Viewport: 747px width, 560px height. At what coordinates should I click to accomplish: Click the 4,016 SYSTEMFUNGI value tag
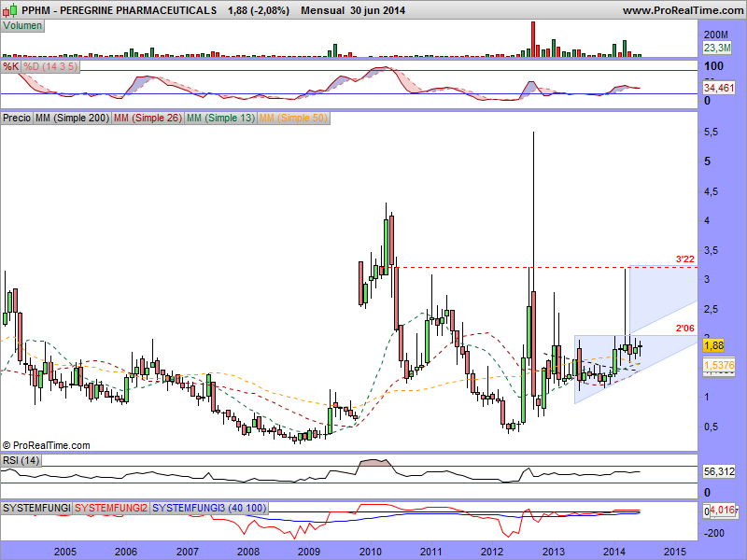pos(722,511)
